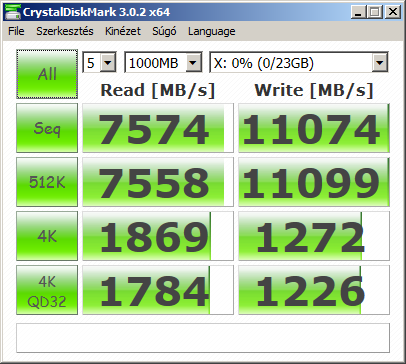
Task: Click the Write [MB/s] column header
Action: [314, 90]
